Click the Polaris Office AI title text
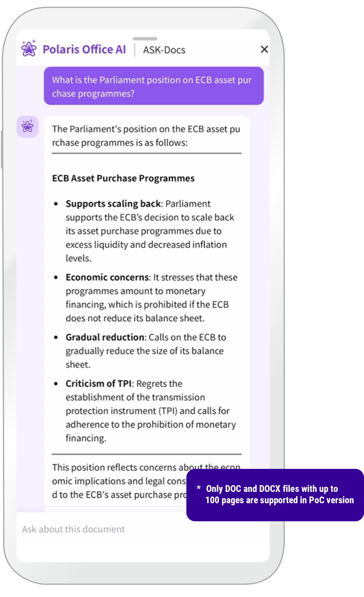Image resolution: width=364 pixels, height=597 pixels. coord(84,50)
